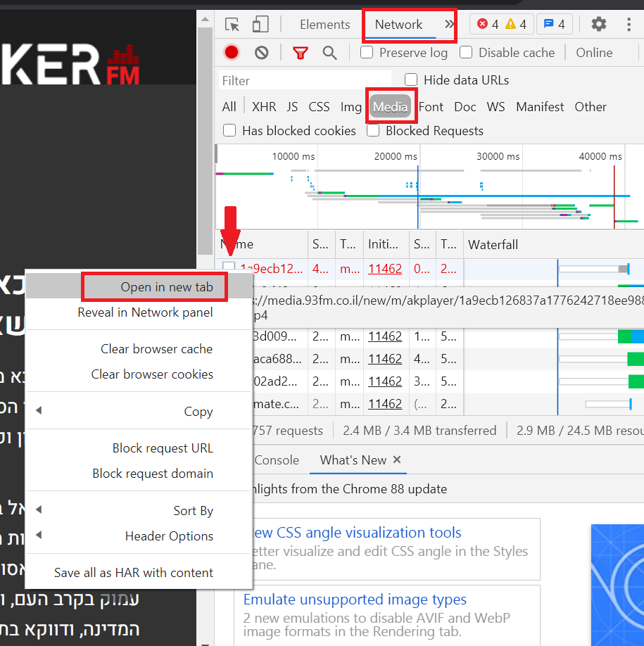Show more DevTools tabs chevron
Viewport: 644px width, 646px height.
point(449,25)
